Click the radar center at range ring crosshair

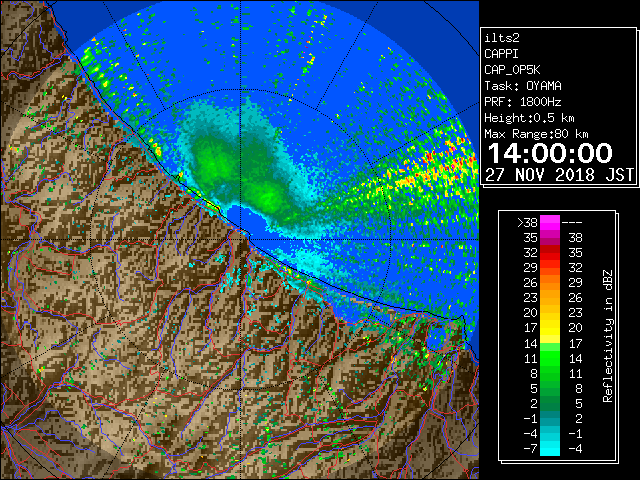click(241, 239)
